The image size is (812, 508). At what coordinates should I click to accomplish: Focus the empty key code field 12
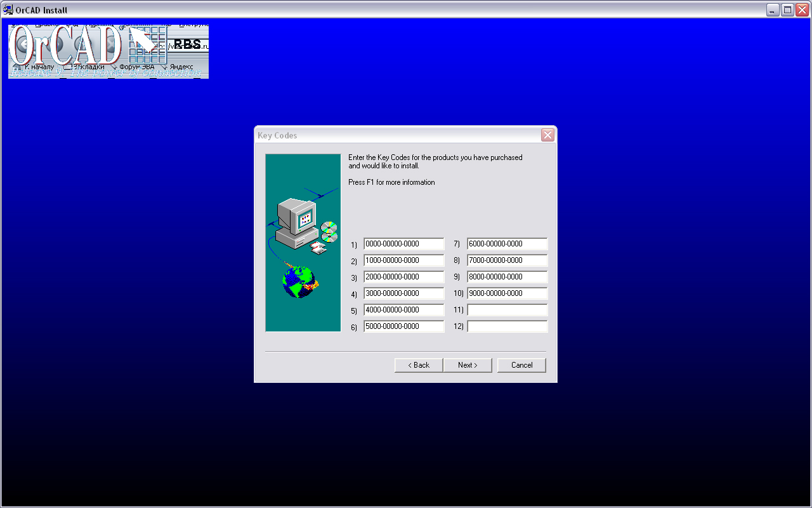click(x=507, y=326)
